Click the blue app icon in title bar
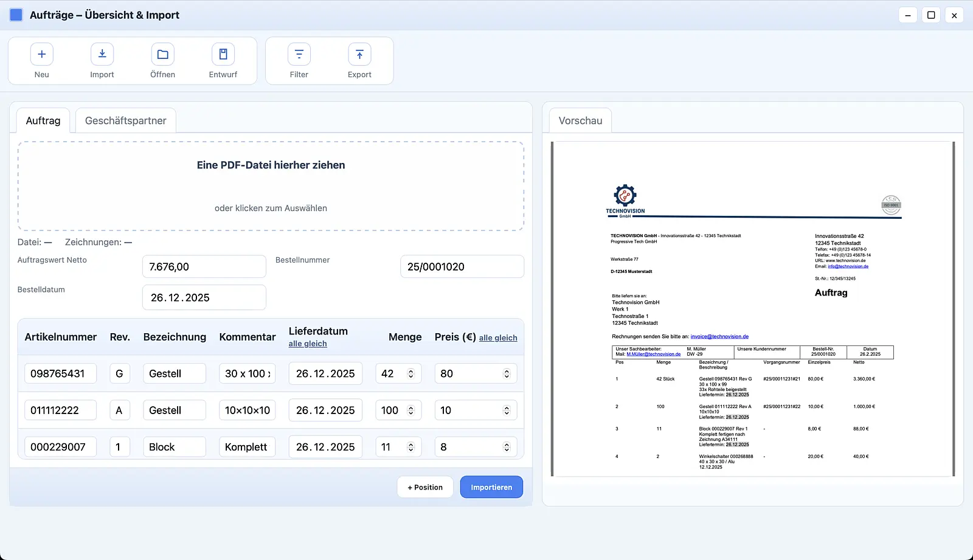The width and height of the screenshot is (973, 560). tap(16, 15)
